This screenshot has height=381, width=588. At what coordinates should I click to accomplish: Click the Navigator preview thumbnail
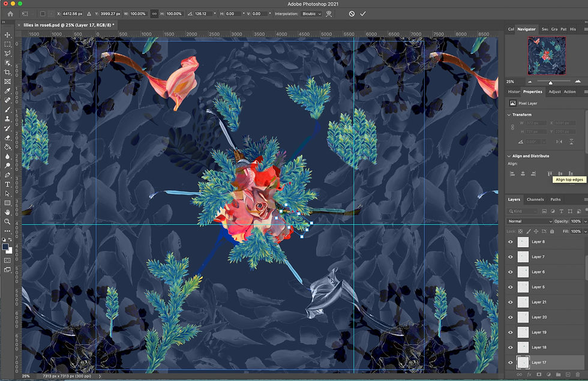(x=547, y=55)
